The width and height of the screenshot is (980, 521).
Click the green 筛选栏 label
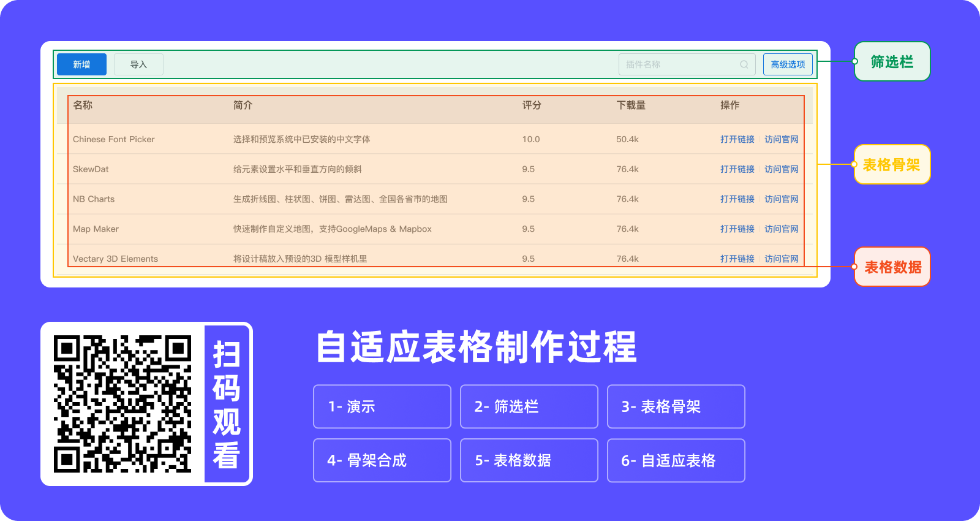click(x=892, y=61)
